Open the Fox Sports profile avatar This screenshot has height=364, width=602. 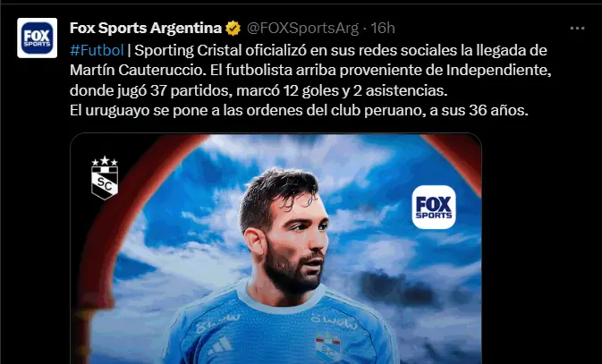[x=38, y=38]
